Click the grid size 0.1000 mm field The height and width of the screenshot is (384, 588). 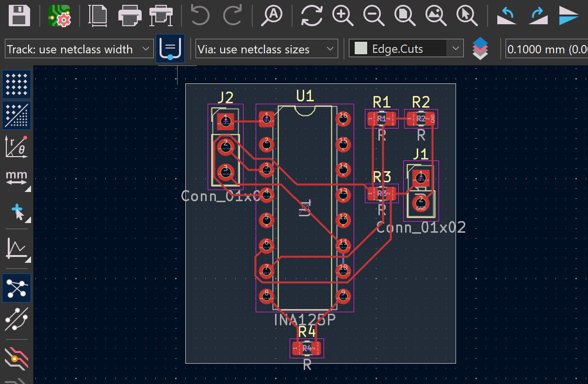tap(547, 49)
